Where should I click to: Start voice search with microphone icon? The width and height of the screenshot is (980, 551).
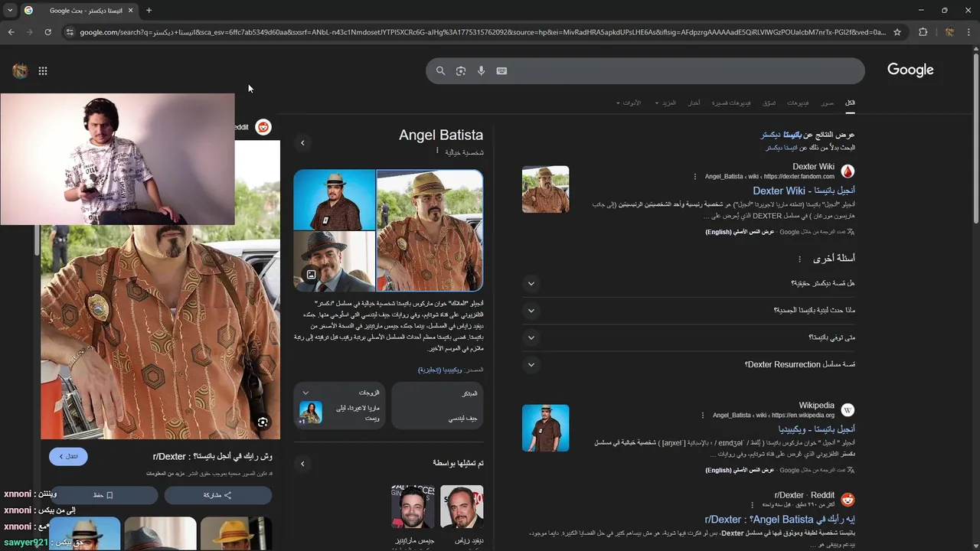[481, 70]
